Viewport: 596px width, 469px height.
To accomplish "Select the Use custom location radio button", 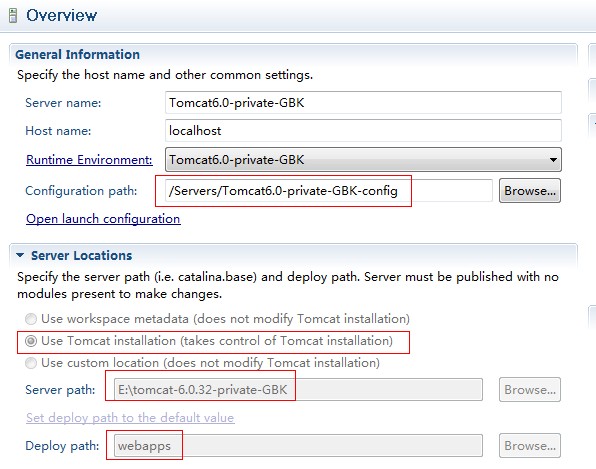I will 31,363.
